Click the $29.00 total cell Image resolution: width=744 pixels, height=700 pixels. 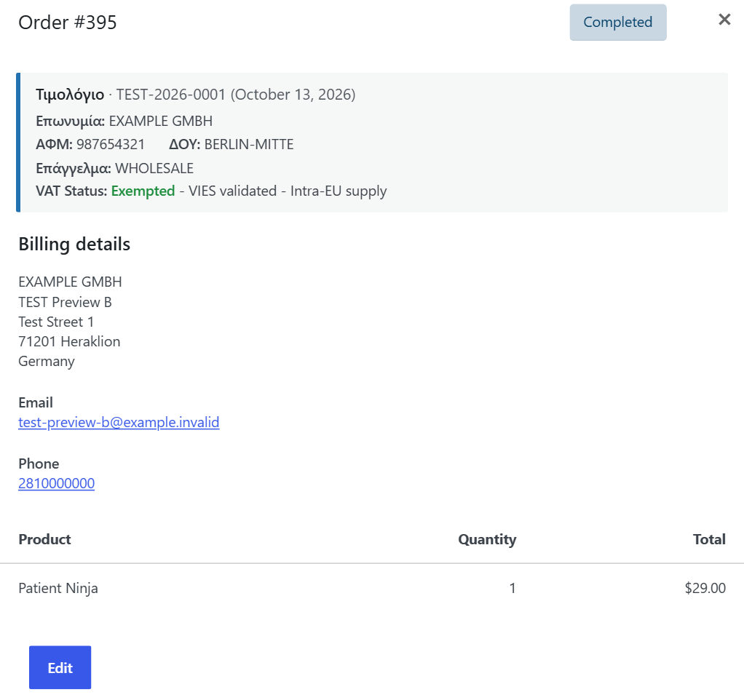[x=705, y=588]
